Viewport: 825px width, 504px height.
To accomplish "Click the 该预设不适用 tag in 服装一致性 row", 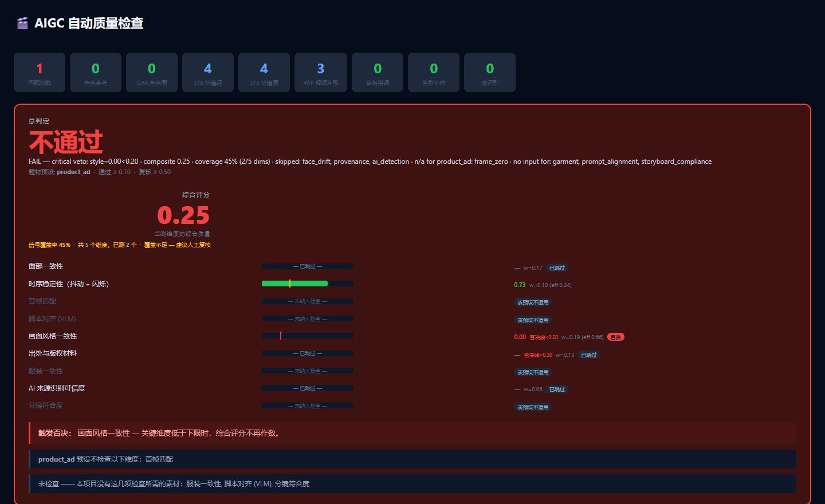I will [x=533, y=372].
